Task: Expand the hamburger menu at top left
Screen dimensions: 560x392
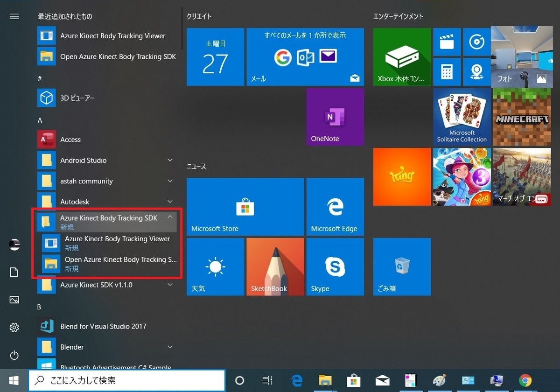Action: pyautogui.click(x=14, y=16)
